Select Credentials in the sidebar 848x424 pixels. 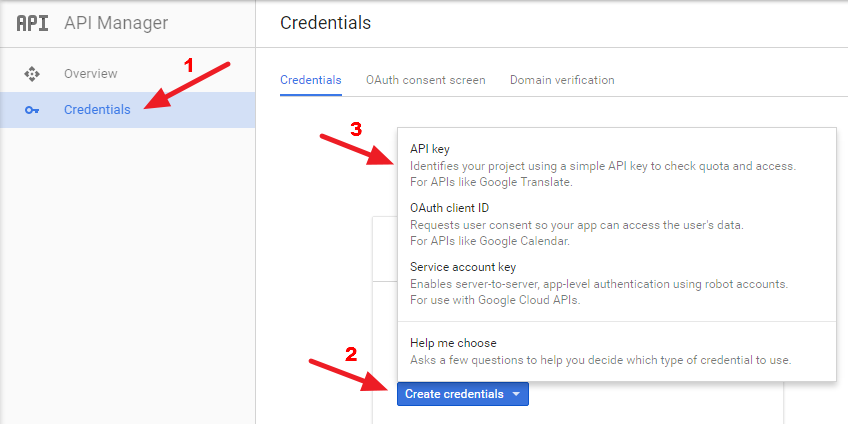(x=128, y=110)
